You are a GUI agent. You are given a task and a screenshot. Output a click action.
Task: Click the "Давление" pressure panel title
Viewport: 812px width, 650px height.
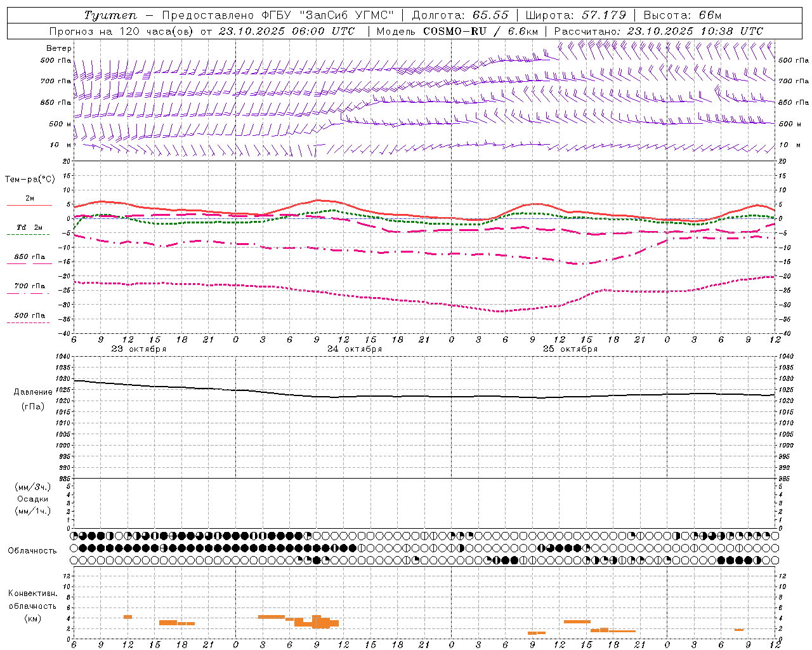click(33, 392)
